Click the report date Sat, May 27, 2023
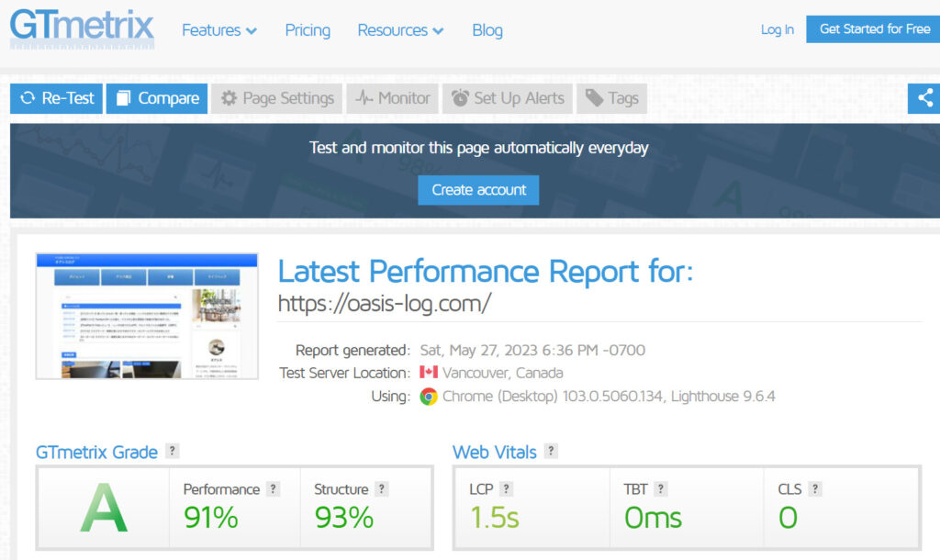This screenshot has width=940, height=560. click(x=532, y=350)
